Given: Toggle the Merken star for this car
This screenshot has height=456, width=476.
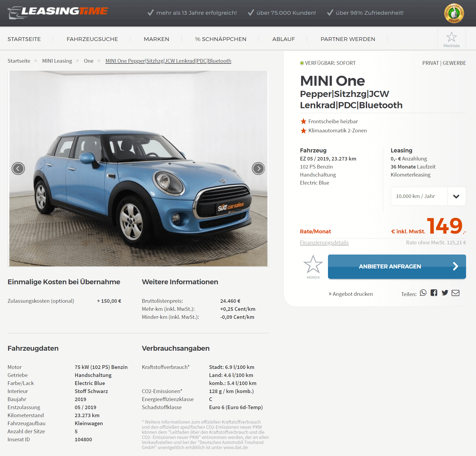Looking at the screenshot, I should pyautogui.click(x=313, y=267).
